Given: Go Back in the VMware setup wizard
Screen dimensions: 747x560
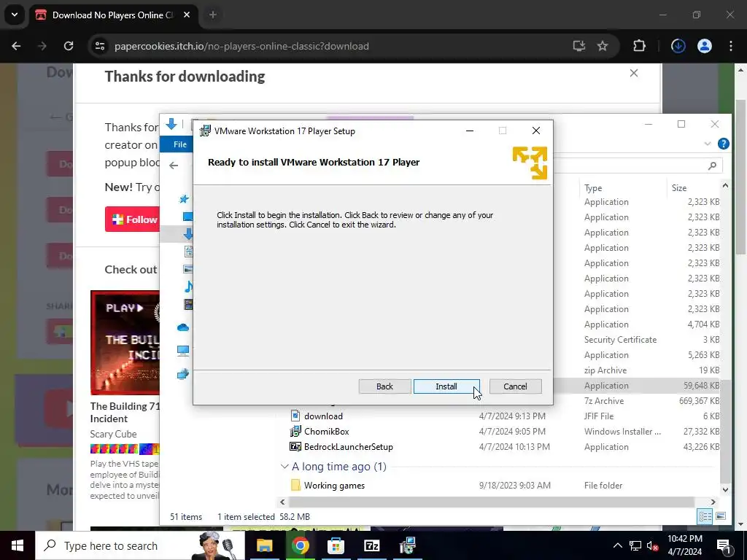Looking at the screenshot, I should pos(384,386).
